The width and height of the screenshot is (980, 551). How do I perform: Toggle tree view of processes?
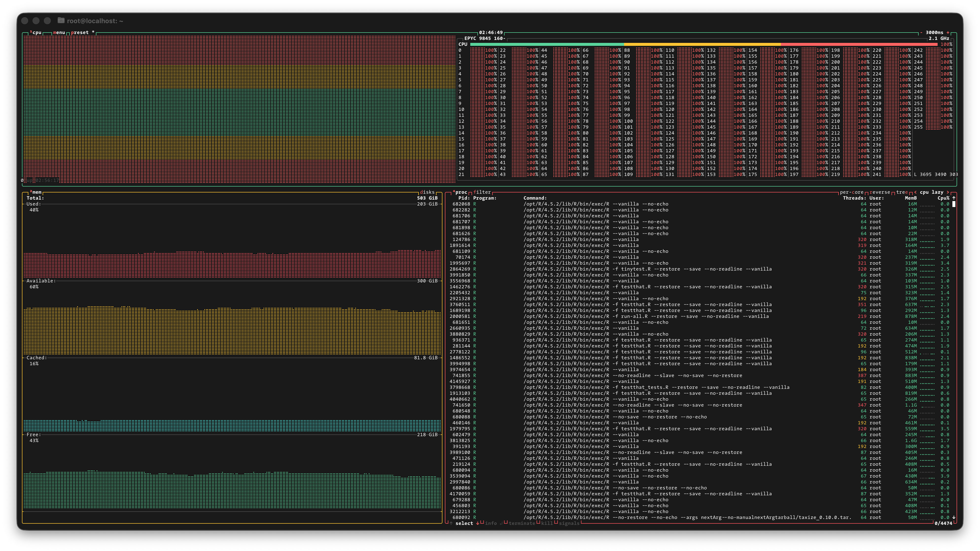point(902,192)
